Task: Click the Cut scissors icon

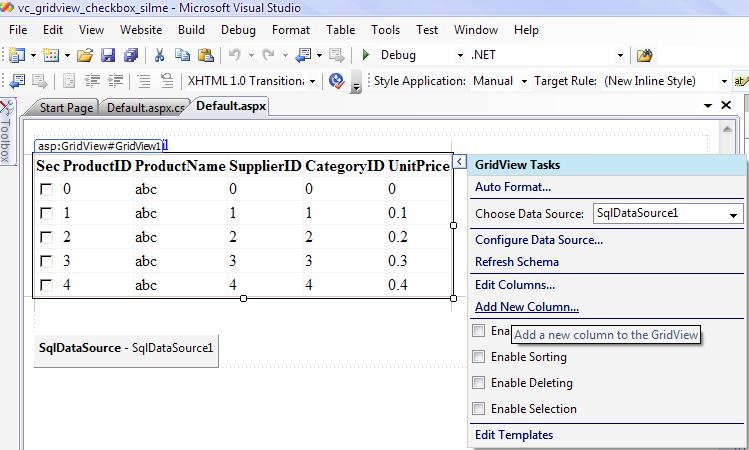Action: click(159, 55)
